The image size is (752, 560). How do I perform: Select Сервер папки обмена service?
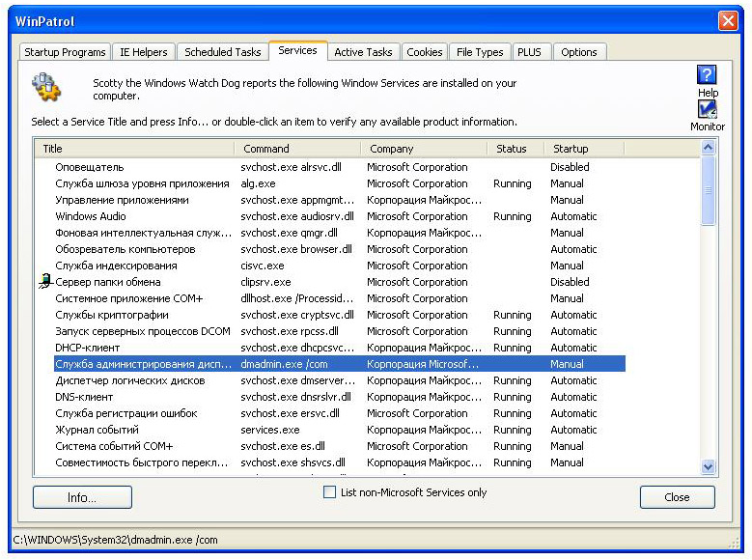click(340, 282)
